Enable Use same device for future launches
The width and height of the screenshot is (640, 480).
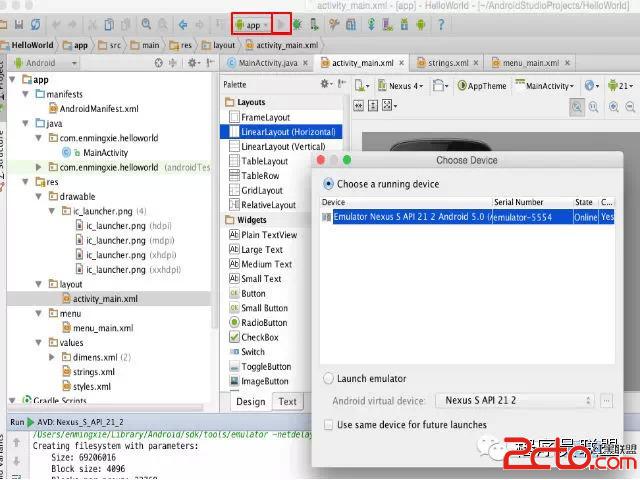[x=328, y=425]
